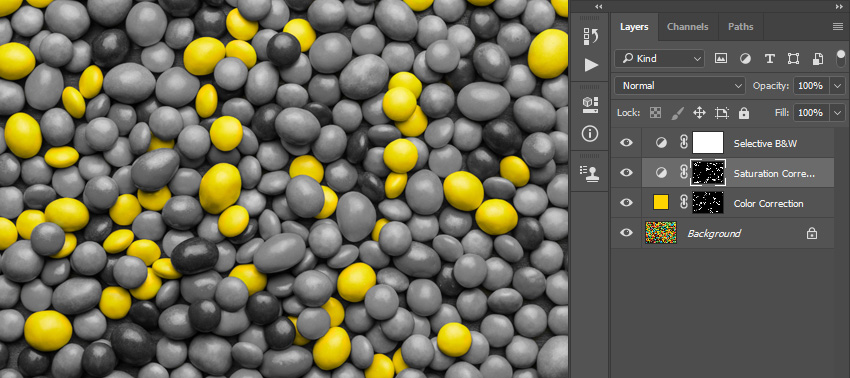The width and height of the screenshot is (850, 378).
Task: Switch to the Channels tab
Action: (x=687, y=27)
